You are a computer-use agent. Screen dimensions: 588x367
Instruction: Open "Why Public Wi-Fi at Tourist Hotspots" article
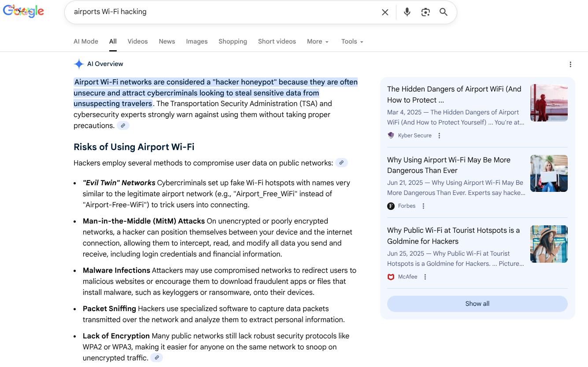click(x=453, y=236)
